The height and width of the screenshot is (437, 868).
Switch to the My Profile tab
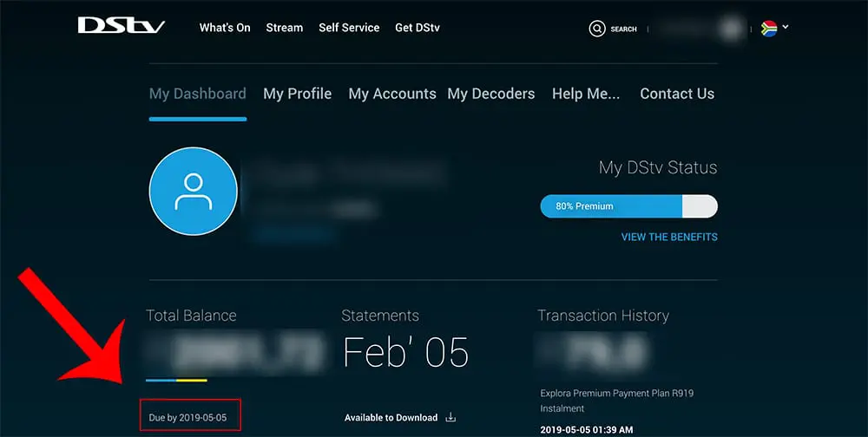pos(297,94)
